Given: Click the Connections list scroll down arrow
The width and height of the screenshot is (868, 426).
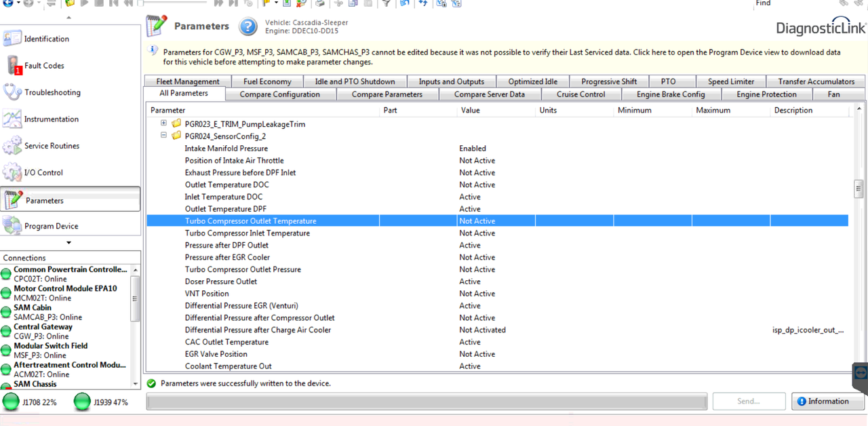Looking at the screenshot, I should click(136, 383).
